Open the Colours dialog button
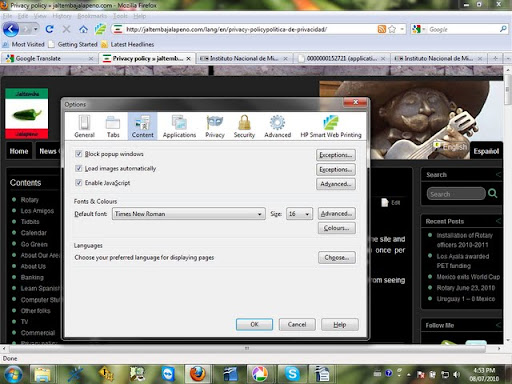The width and height of the screenshot is (512, 384). 337,228
